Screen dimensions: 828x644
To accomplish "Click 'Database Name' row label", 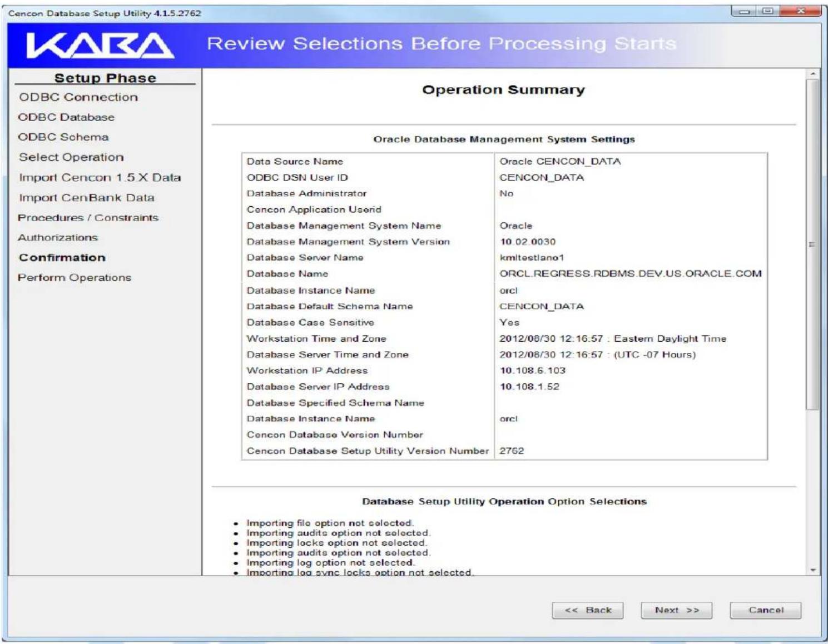I will (x=287, y=274).
